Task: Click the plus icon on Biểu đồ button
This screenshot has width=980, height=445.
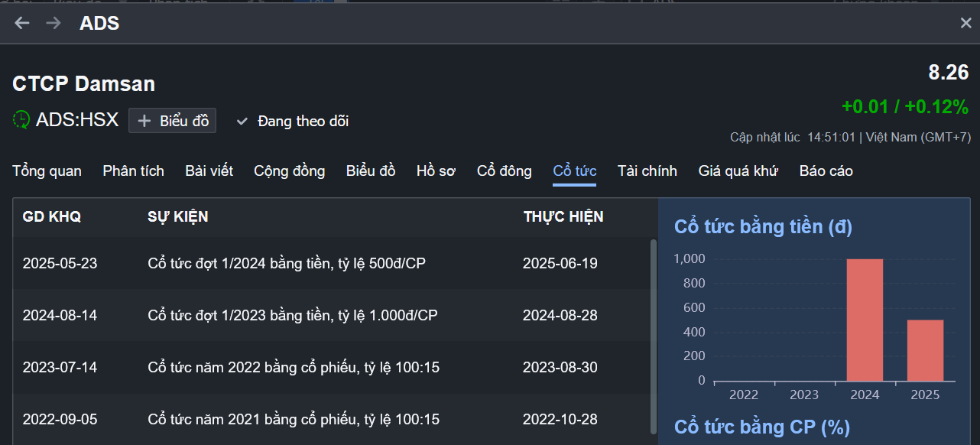Action: click(x=144, y=121)
